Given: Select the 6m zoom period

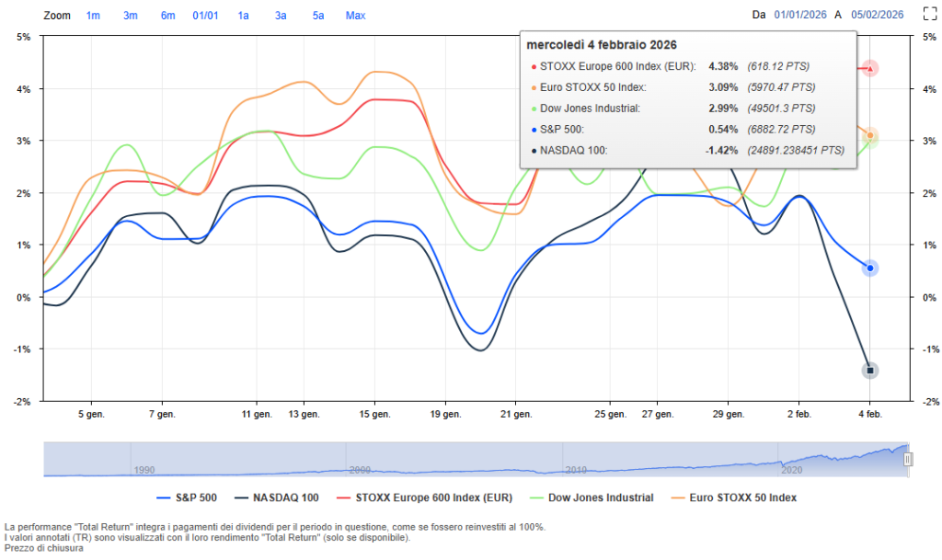Looking at the screenshot, I should click(x=167, y=16).
